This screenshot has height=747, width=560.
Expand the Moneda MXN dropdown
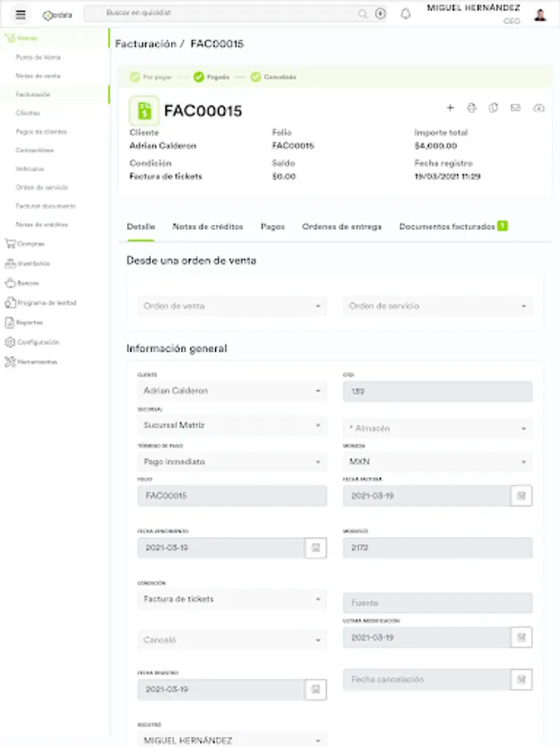(x=437, y=461)
